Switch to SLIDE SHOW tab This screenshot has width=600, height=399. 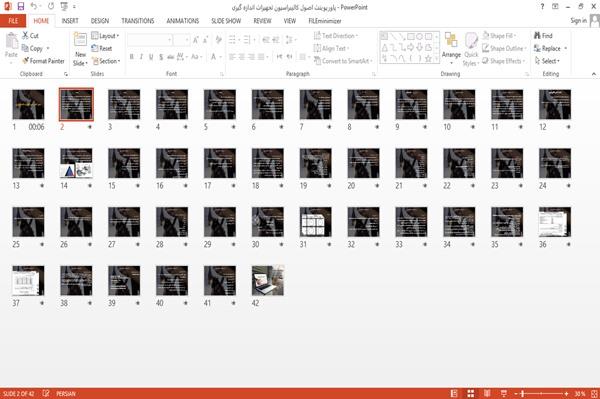(x=226, y=21)
